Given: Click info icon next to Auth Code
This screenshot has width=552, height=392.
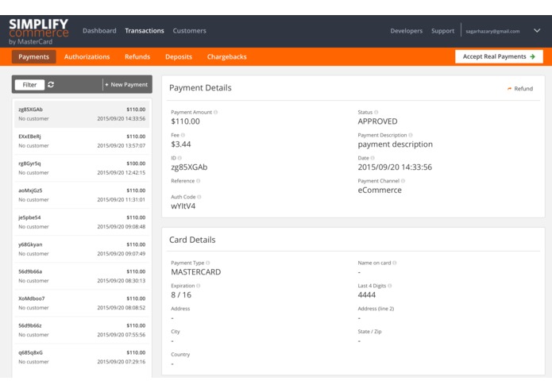Looking at the screenshot, I should (199, 197).
